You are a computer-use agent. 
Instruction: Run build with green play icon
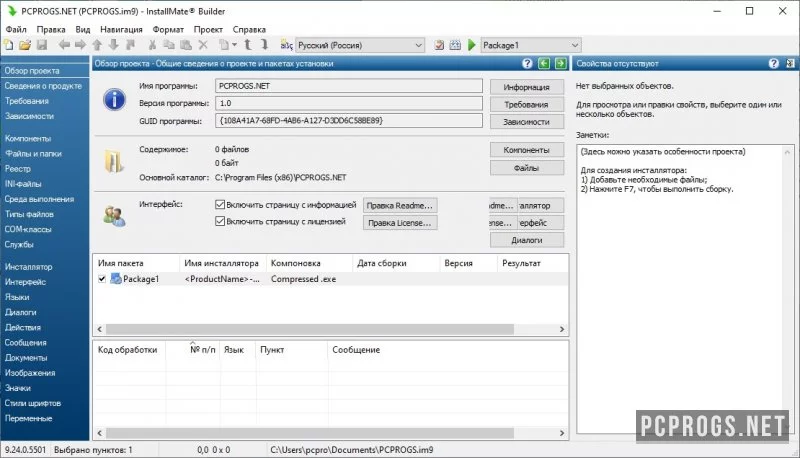(472, 45)
